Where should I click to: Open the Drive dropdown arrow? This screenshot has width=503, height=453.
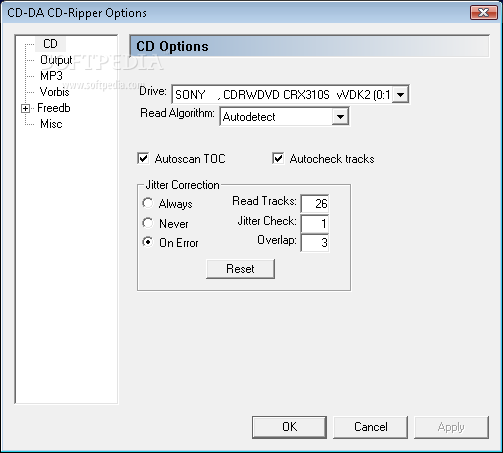(x=400, y=95)
